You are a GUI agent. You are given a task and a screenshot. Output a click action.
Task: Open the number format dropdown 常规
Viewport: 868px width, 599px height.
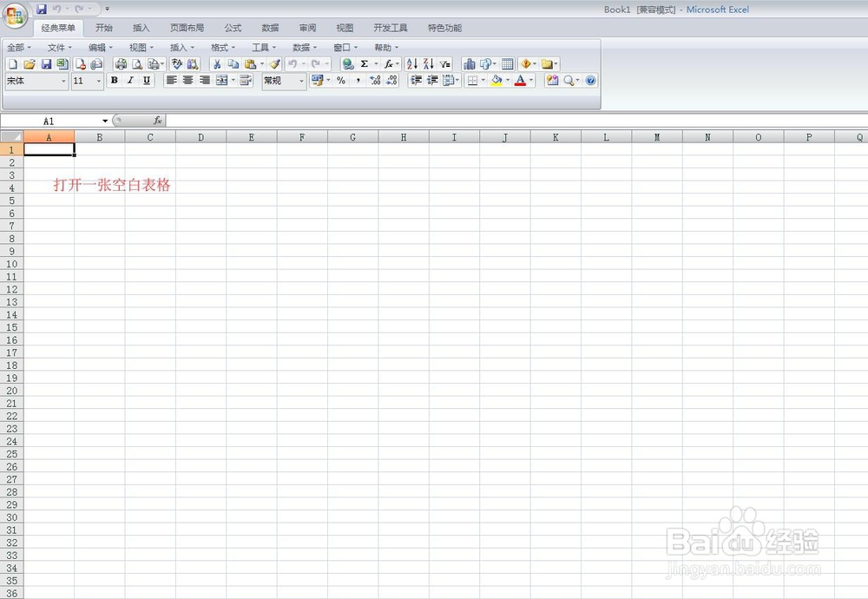point(301,82)
